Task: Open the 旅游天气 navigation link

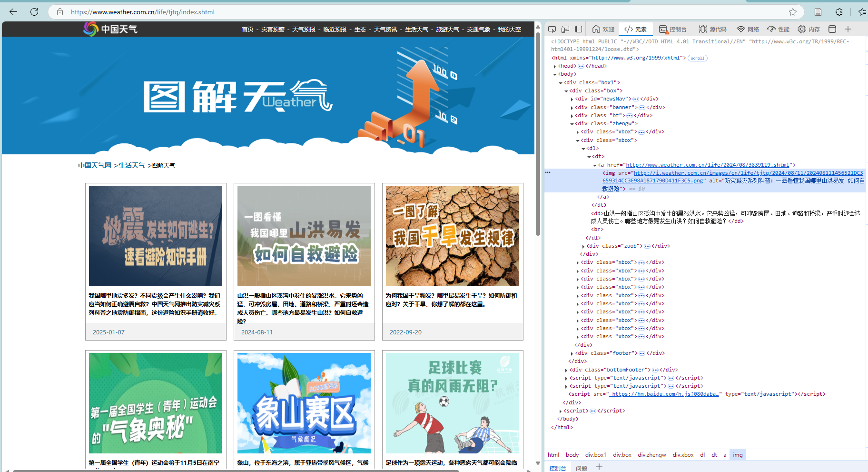Action: 448,30
